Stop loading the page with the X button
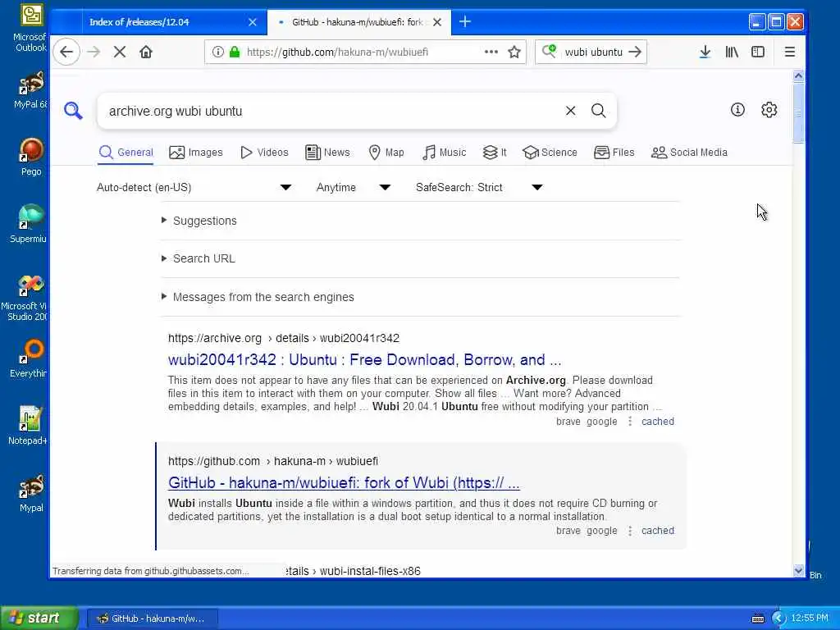 click(120, 52)
